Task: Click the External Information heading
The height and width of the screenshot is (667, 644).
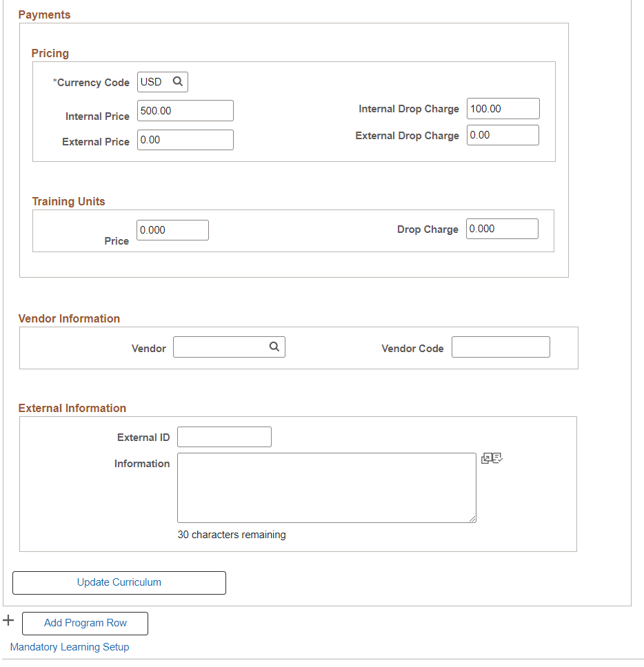Action: [x=72, y=409]
